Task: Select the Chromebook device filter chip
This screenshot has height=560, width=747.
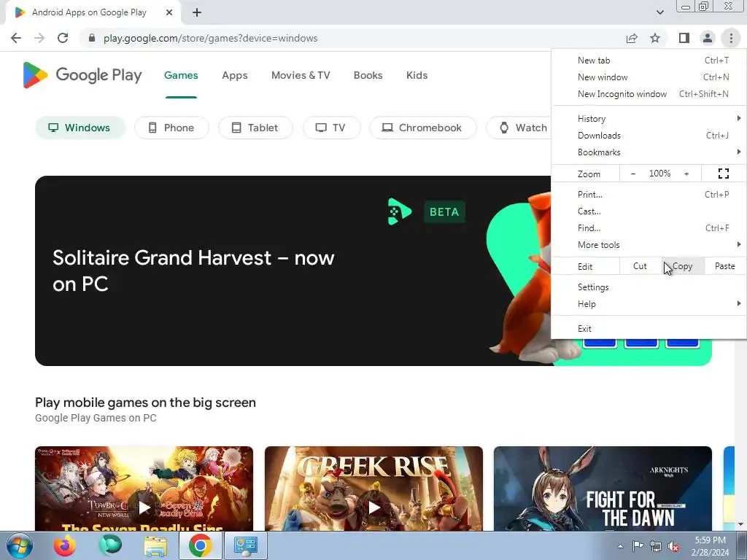Action: pos(422,128)
